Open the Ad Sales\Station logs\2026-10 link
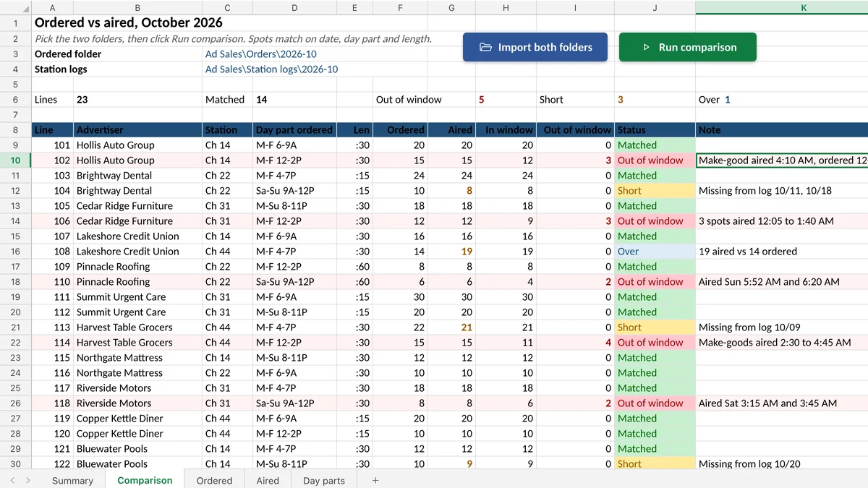This screenshot has width=868, height=488. tap(271, 69)
